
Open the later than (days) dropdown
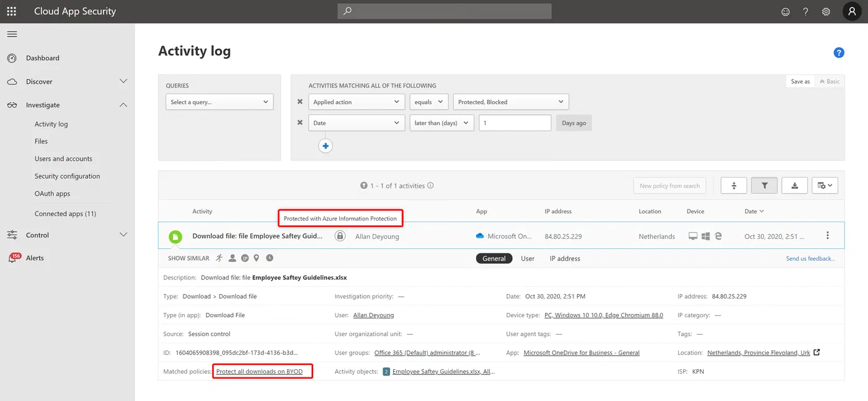(x=442, y=123)
